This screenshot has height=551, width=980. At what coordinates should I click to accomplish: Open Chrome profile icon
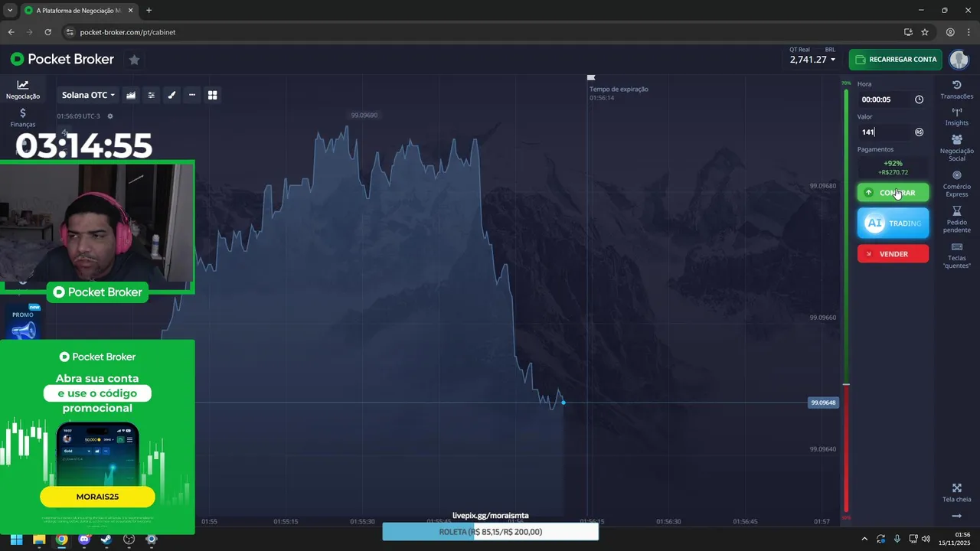(950, 32)
